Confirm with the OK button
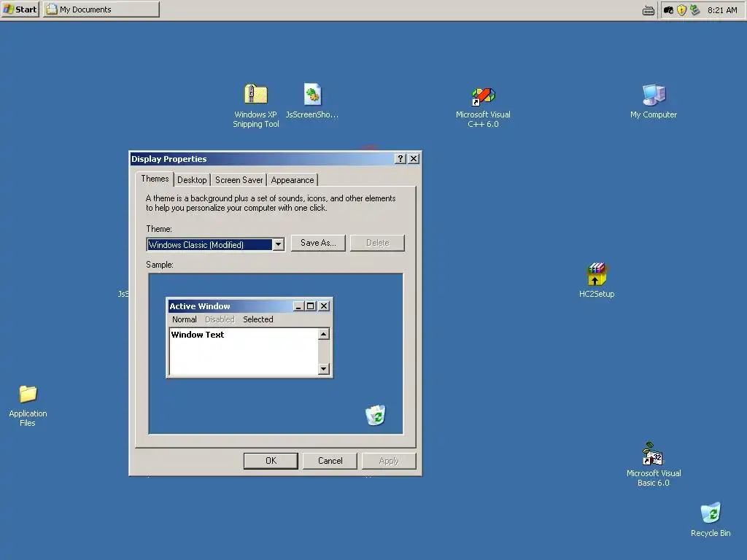Screen dimensions: 747x560 tap(271, 461)
